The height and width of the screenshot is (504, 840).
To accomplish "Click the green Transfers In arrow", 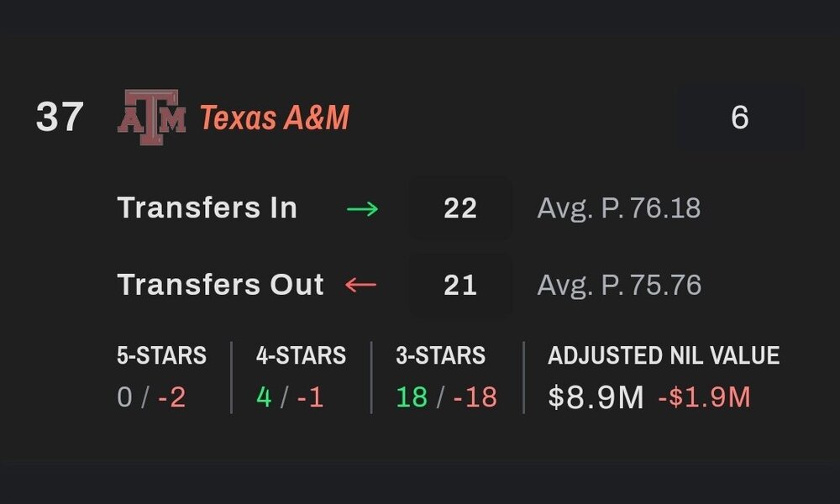I will [x=362, y=208].
